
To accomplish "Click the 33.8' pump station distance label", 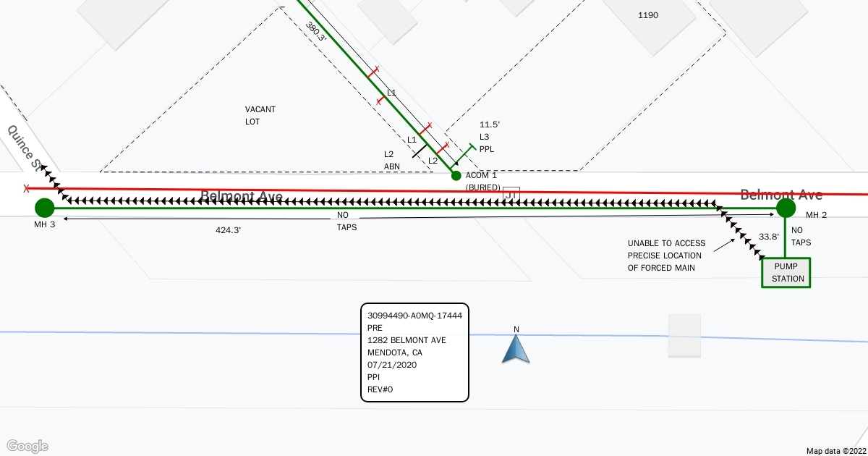I will (x=768, y=236).
